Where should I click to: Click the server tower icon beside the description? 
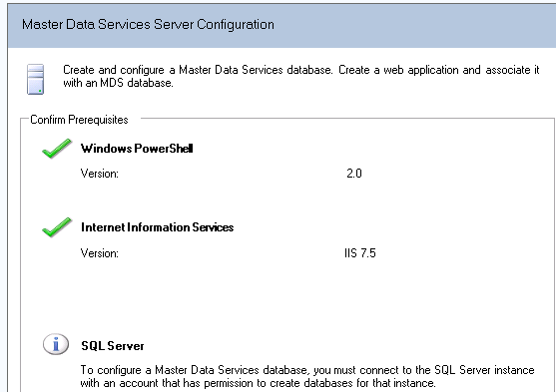click(36, 79)
